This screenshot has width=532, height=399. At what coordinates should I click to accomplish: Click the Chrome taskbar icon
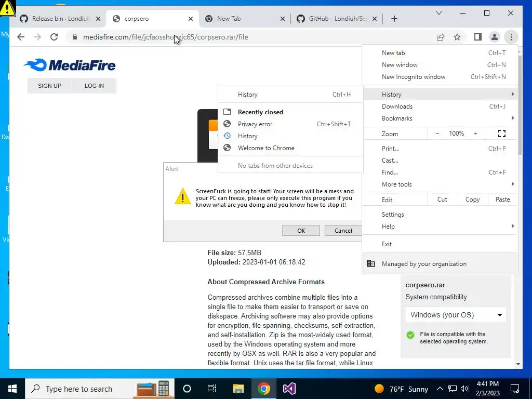click(x=263, y=389)
